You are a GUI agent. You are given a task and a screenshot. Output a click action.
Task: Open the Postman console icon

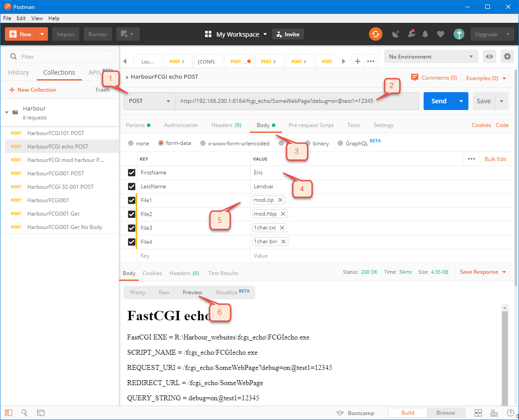tap(40, 413)
